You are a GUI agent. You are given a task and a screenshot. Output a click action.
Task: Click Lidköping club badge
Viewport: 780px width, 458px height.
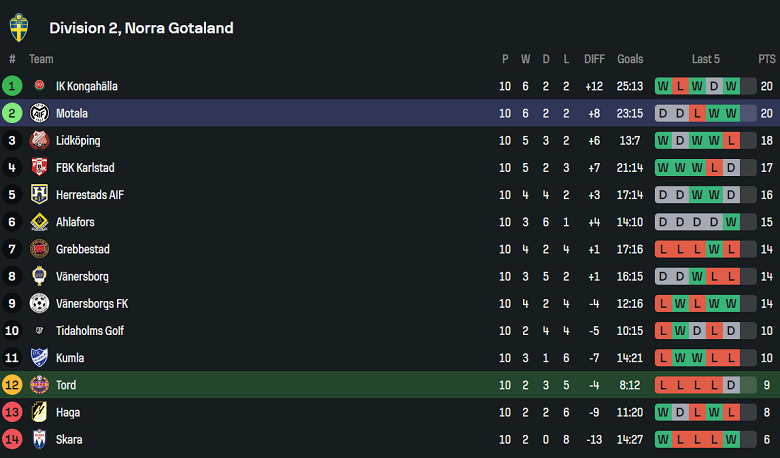pyautogui.click(x=39, y=140)
